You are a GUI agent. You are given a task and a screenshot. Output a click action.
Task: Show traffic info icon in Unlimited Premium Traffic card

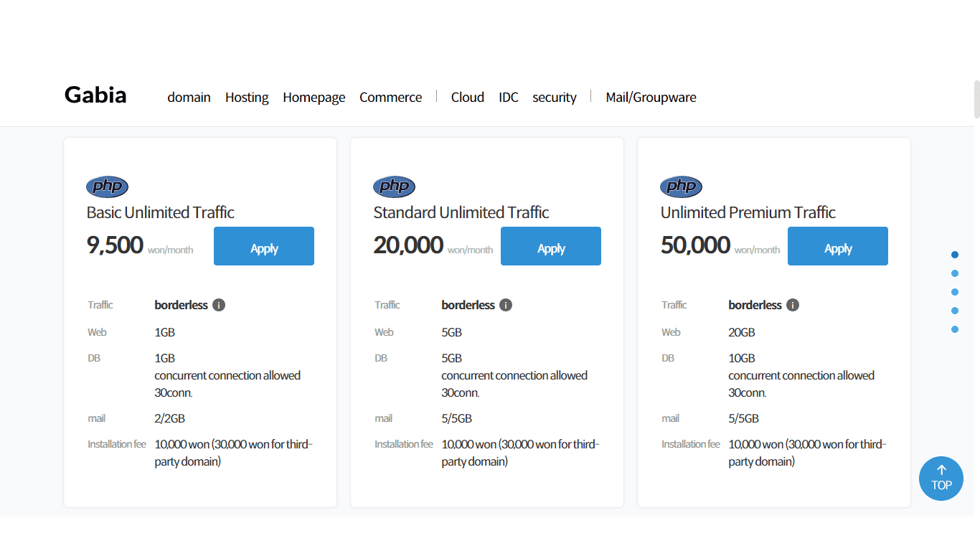pyautogui.click(x=793, y=305)
